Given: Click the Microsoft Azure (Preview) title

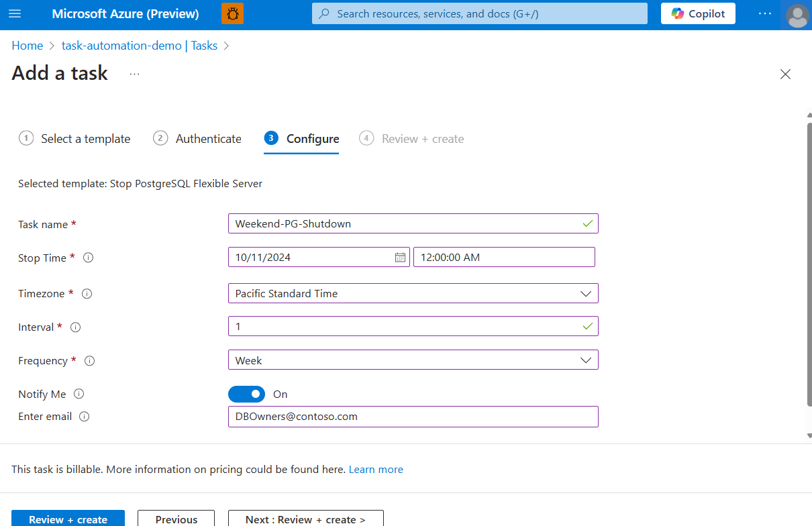Looking at the screenshot, I should click(x=125, y=14).
